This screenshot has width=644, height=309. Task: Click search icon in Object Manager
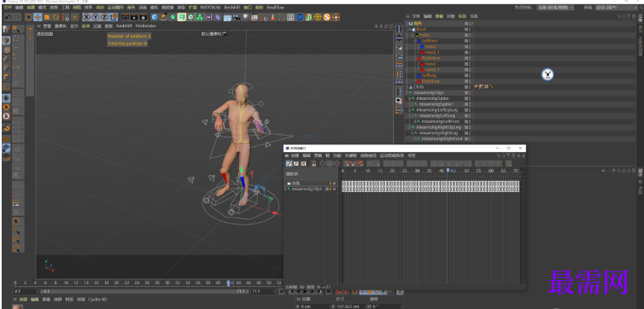point(618,16)
